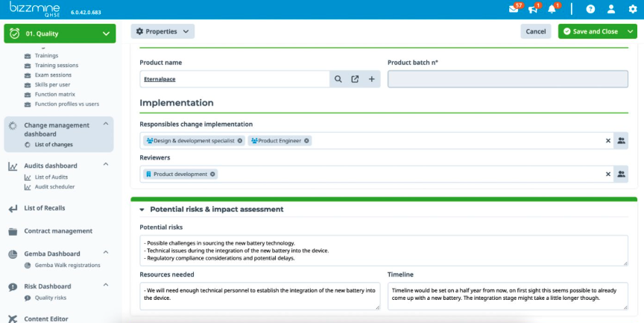Click the Risk Dashboard label
This screenshot has width=644, height=323.
point(47,286)
